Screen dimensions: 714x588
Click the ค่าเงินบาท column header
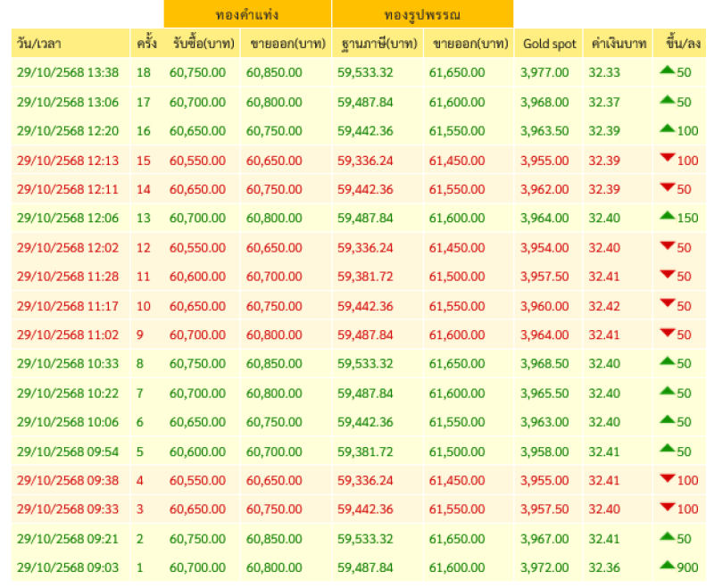pyautogui.click(x=617, y=44)
